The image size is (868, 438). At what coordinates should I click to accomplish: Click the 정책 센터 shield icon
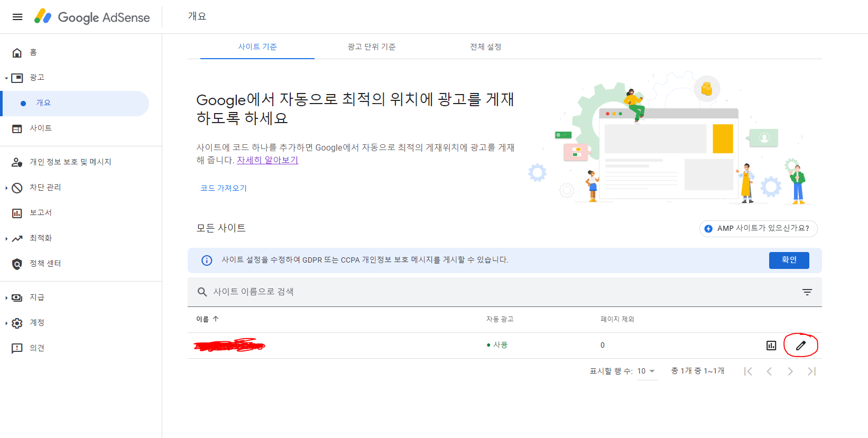pos(17,264)
